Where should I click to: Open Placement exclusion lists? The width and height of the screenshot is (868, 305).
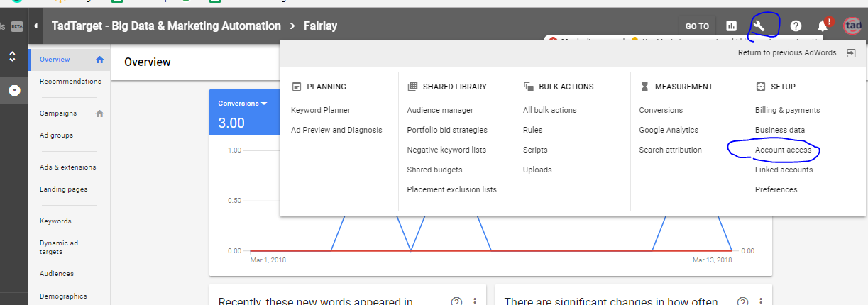click(x=451, y=189)
